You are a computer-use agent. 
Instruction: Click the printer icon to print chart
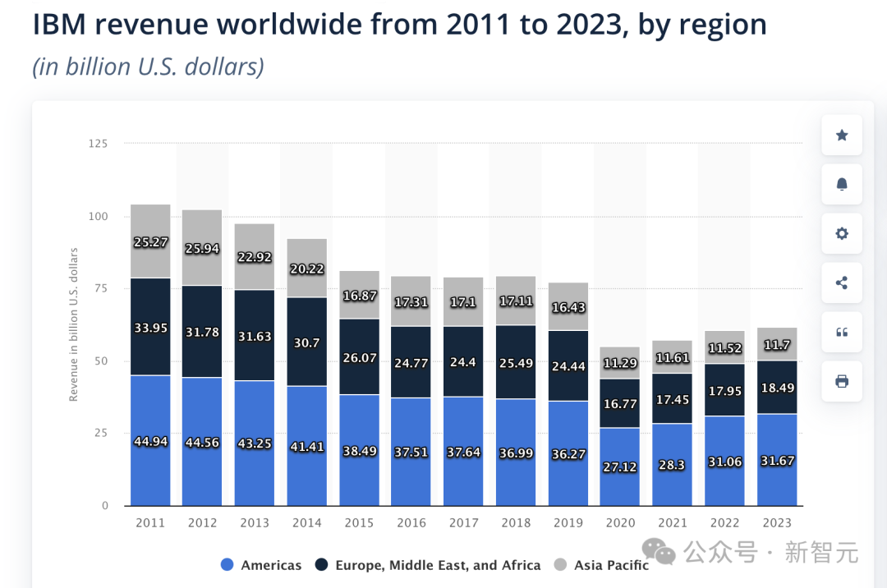pyautogui.click(x=842, y=382)
